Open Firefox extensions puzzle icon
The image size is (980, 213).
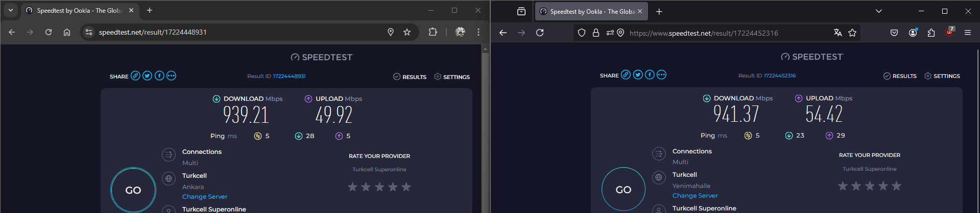tap(931, 33)
